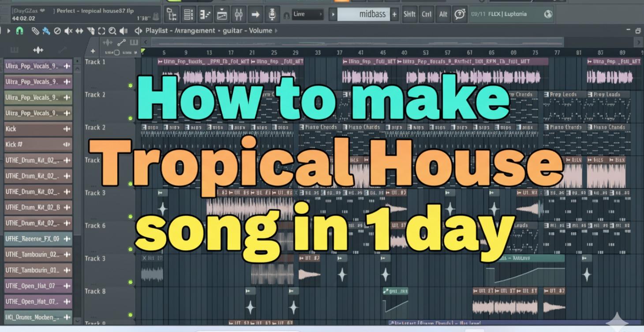Click the plus button above Track 1
Screen dimensions: 644x332
(x=93, y=52)
